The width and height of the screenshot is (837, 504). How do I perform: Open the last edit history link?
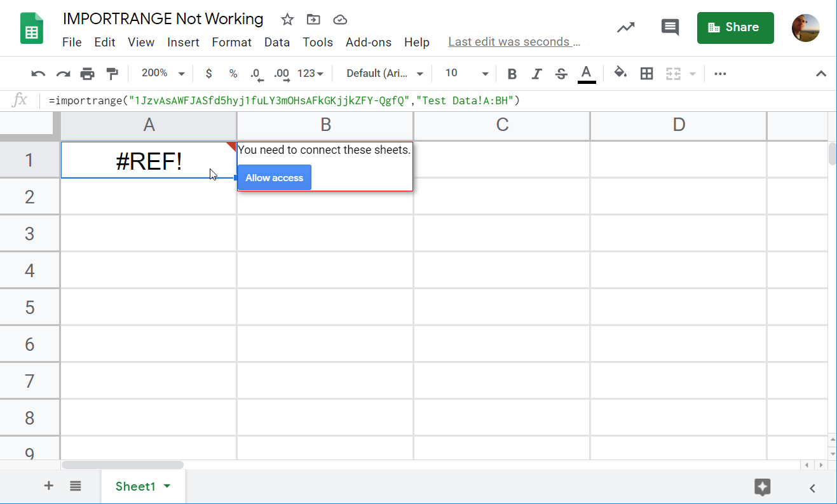(514, 42)
